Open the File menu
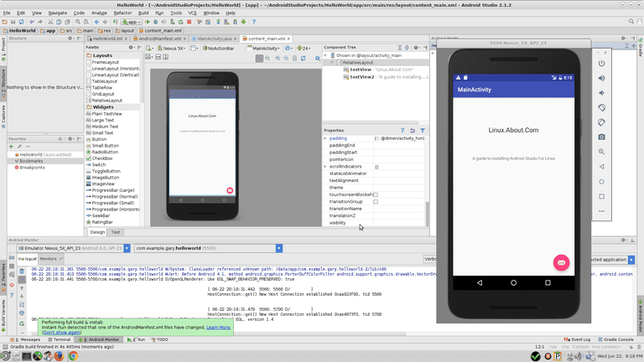The width and height of the screenshot is (644, 362). 7,13
